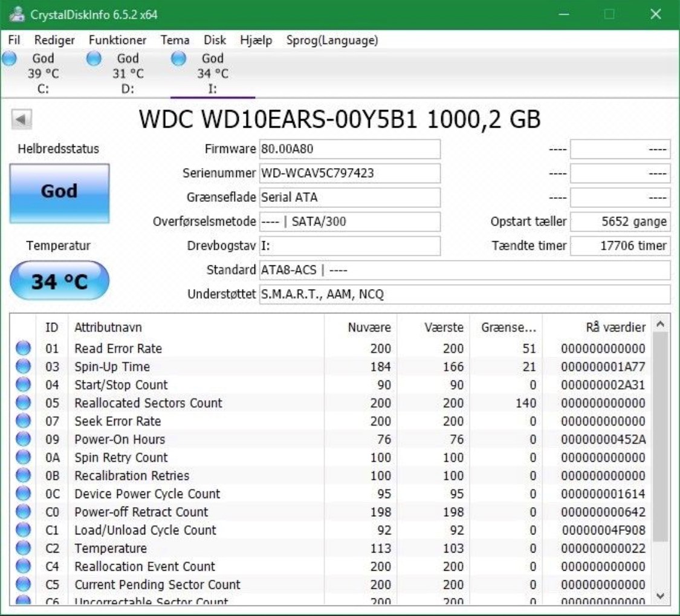Click the Overførselsmetode field SATA/300
The width and height of the screenshot is (680, 616).
click(349, 222)
